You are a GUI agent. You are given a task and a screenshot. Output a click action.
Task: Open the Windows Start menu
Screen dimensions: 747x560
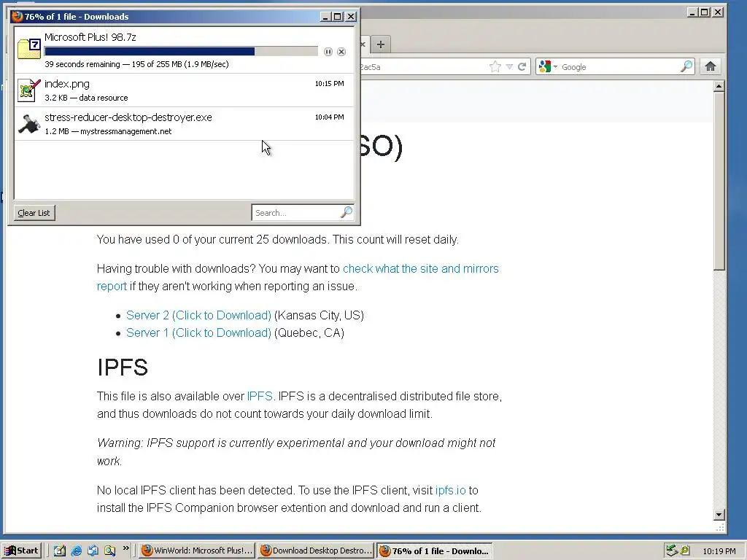tap(21, 551)
